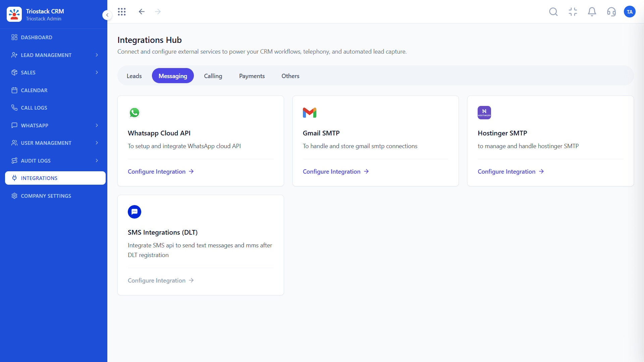Image resolution: width=644 pixels, height=362 pixels.
Task: Click the Triostack Admin subtitle text
Action: pos(44,19)
